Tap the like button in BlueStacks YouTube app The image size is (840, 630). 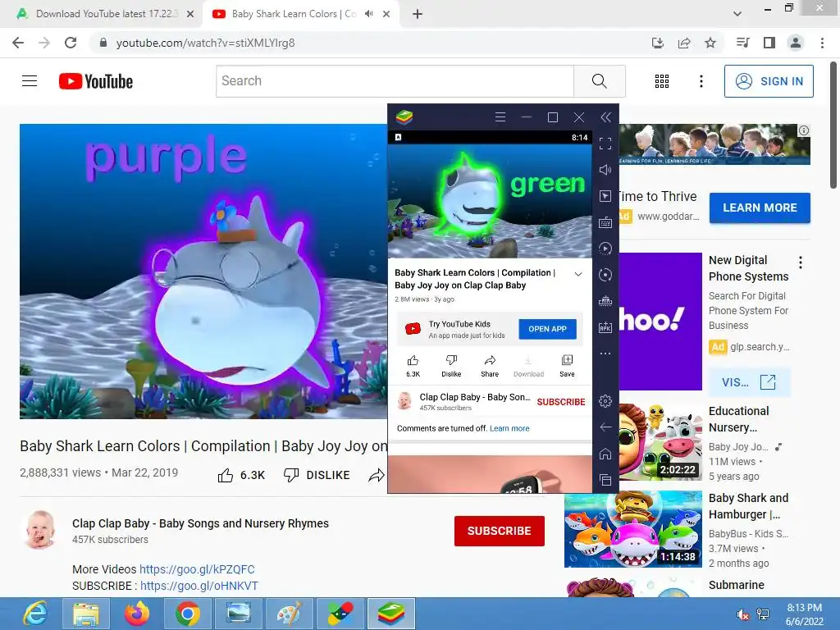413,367
